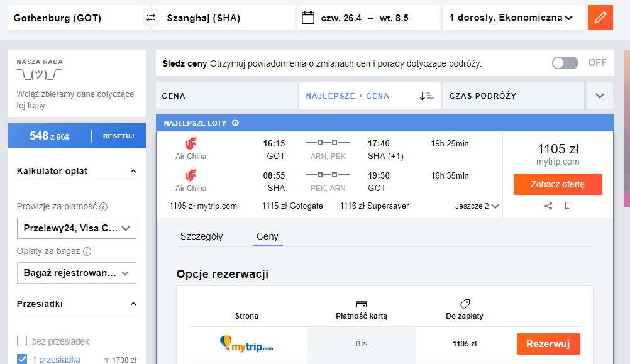
Task: Collapse the Przesiadki filter section
Action: 133,304
